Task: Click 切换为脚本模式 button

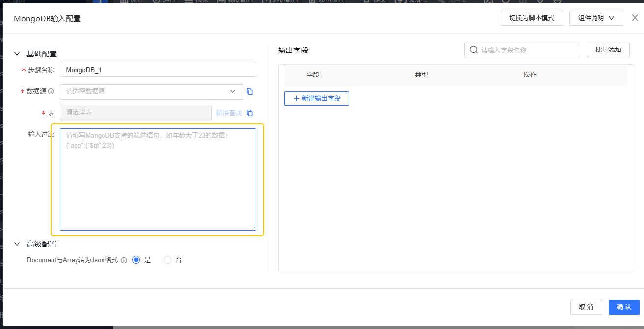Action: 532,18
